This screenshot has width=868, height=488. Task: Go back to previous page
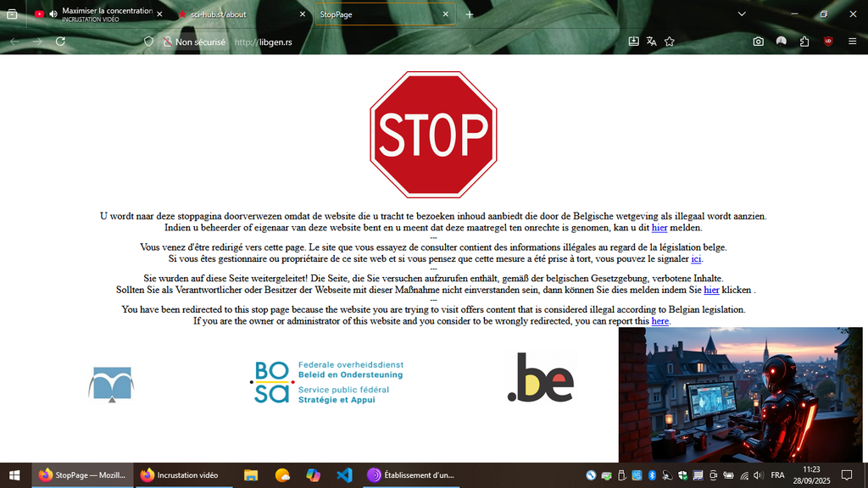[15, 42]
